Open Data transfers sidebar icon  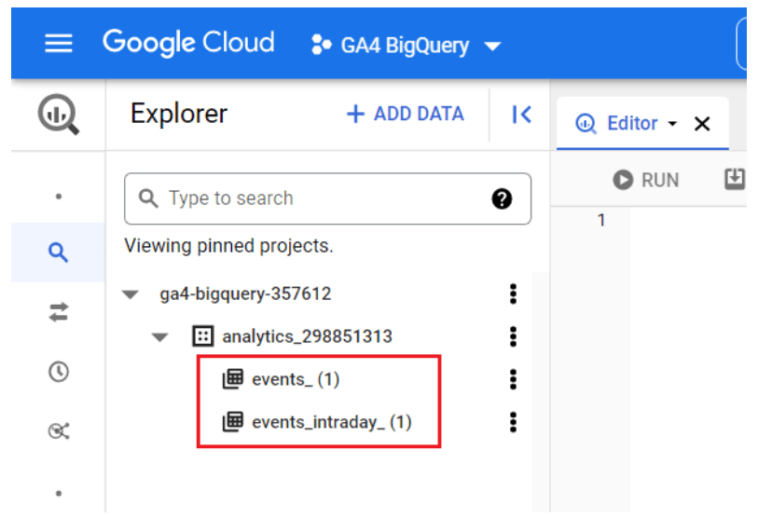[x=59, y=312]
